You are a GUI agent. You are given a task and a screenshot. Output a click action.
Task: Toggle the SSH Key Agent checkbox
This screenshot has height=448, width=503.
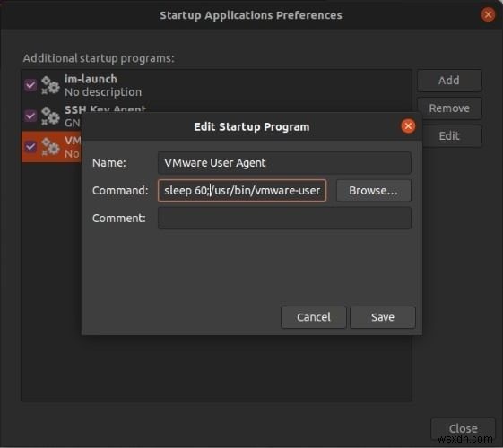(30, 116)
